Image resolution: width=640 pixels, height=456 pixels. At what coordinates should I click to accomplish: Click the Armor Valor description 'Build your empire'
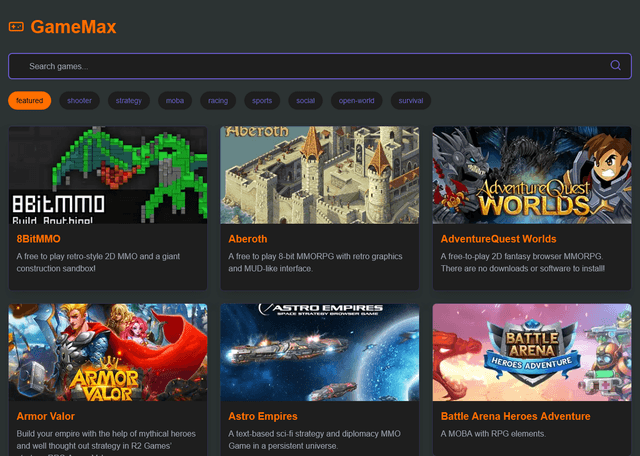click(x=106, y=443)
